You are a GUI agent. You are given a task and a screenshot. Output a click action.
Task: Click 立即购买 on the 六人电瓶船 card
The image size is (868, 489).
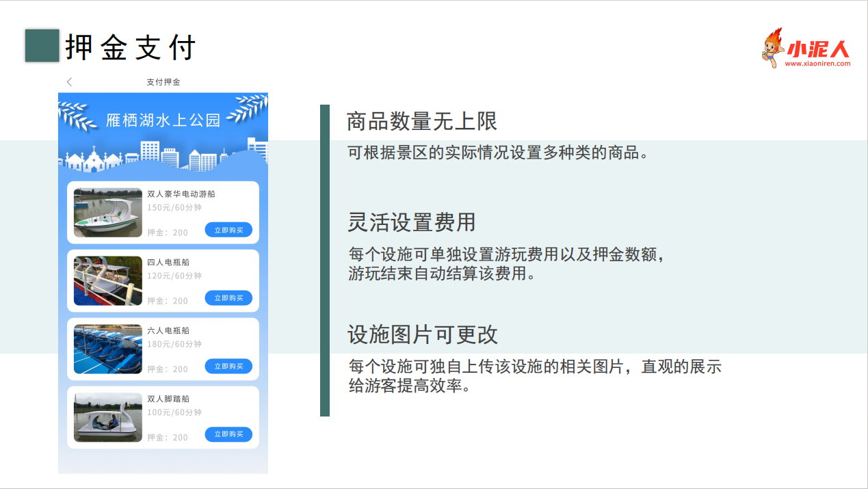[228, 367]
